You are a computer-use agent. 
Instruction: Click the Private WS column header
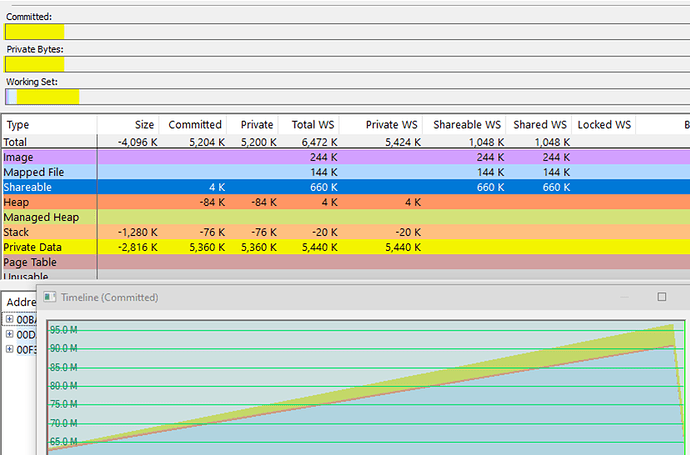coord(391,125)
